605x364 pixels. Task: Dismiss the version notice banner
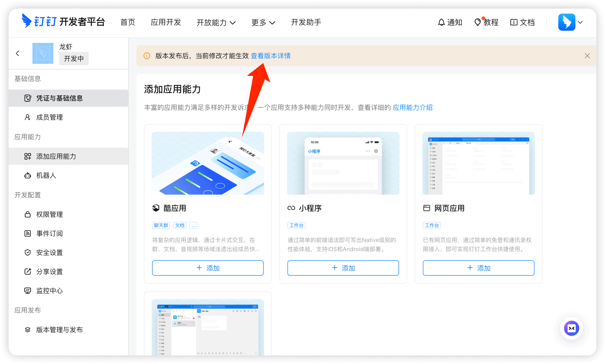[587, 56]
